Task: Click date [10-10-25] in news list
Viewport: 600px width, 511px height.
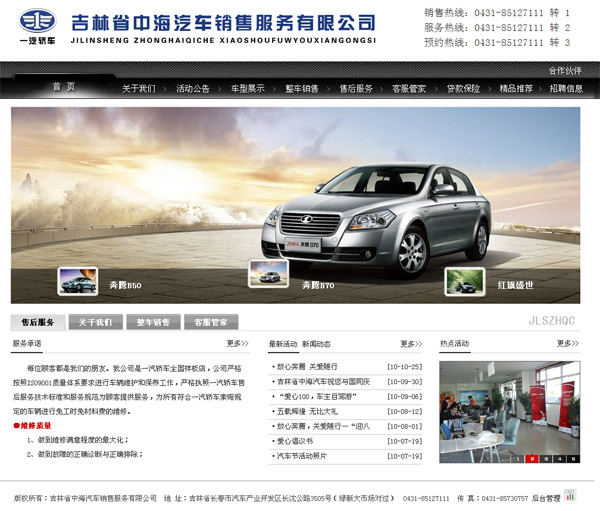Action: (x=405, y=367)
